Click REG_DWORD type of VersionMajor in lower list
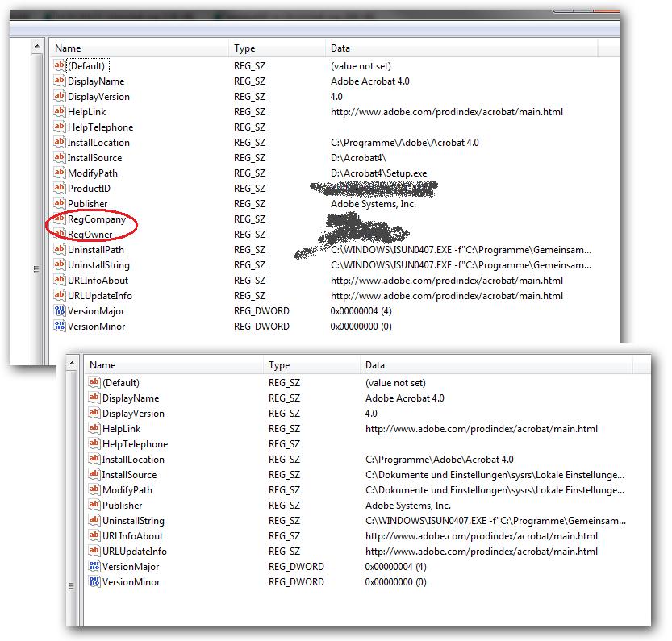 point(296,567)
